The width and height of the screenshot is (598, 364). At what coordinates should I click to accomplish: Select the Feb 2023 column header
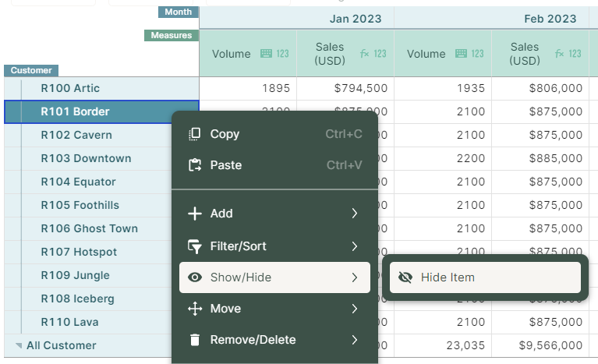(x=491, y=18)
